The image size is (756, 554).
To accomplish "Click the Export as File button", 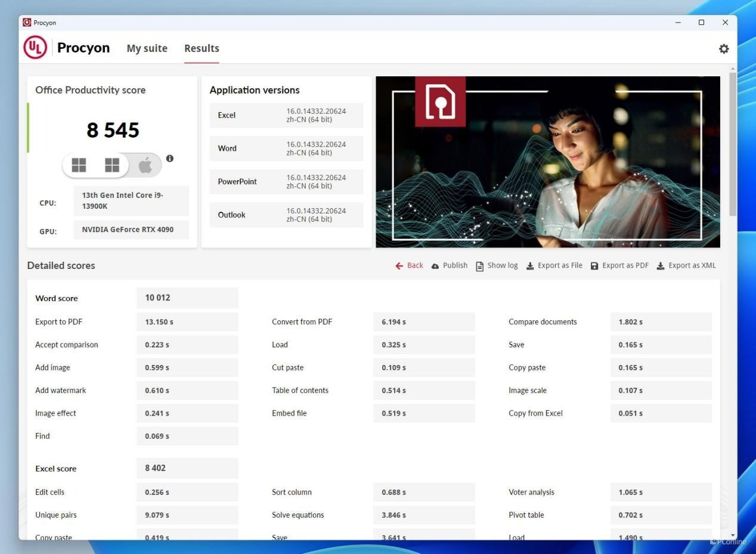I will 554,265.
